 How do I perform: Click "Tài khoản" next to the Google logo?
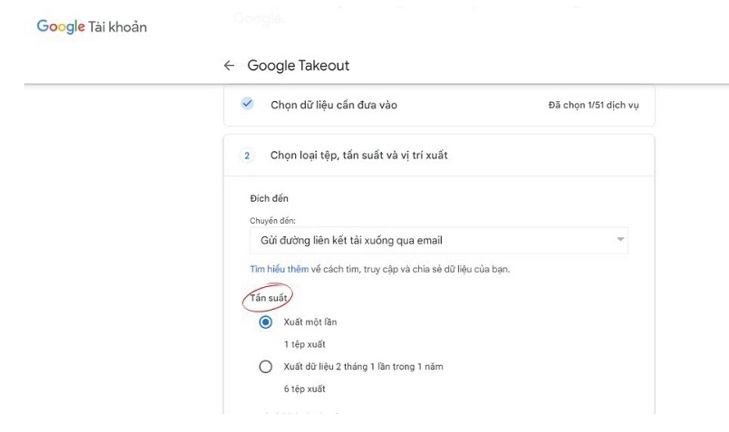pos(118,27)
